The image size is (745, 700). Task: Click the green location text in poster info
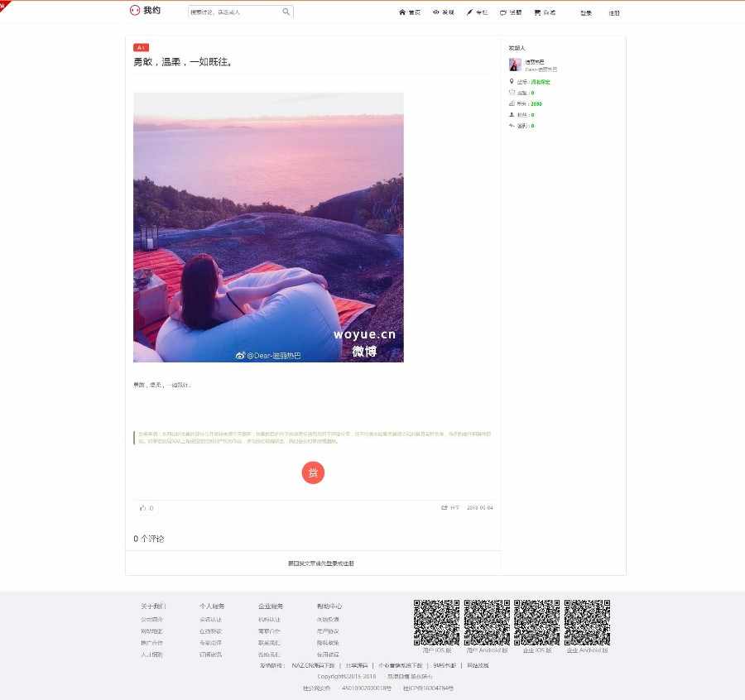[540, 81]
